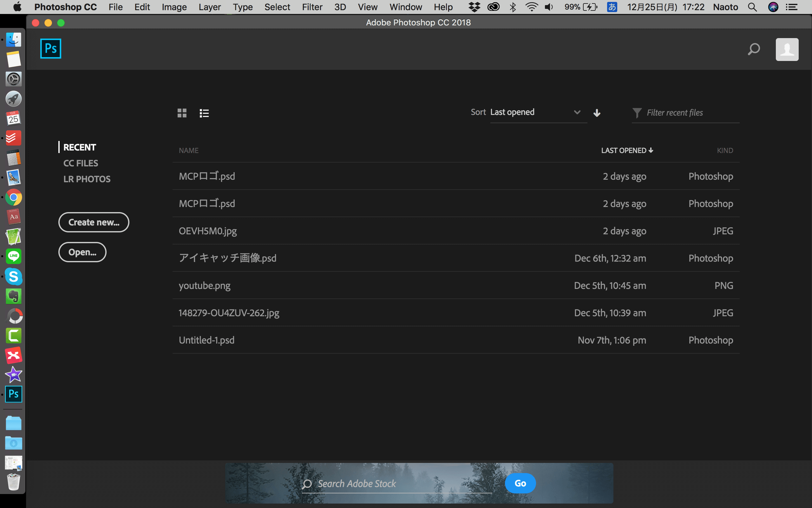Open the Apple menu
Image resolution: width=812 pixels, height=508 pixels.
pyautogui.click(x=17, y=7)
